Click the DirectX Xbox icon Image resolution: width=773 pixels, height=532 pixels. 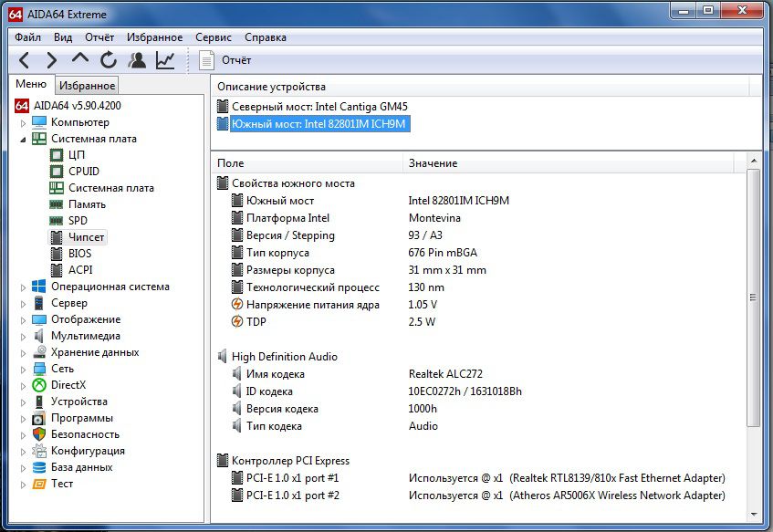(39, 385)
